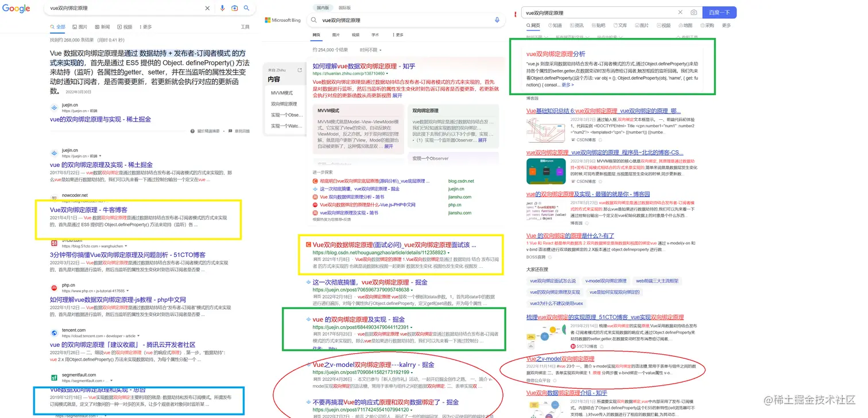Viewport: 868px width, 418px height.
Task: Expand the MVVM模式 card 展开 link
Action: (x=389, y=146)
